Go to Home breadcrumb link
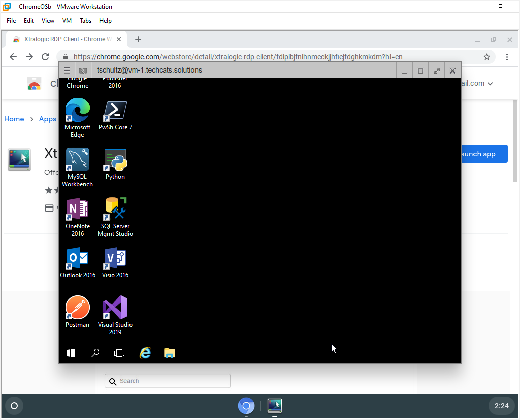520x420 pixels. click(x=14, y=119)
